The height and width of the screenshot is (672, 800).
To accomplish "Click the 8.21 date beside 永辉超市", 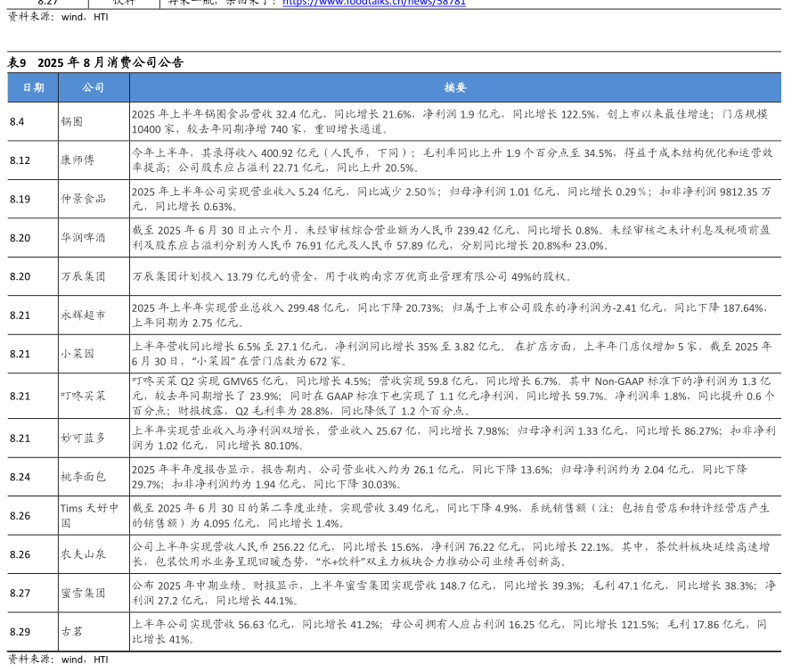I will (x=20, y=316).
